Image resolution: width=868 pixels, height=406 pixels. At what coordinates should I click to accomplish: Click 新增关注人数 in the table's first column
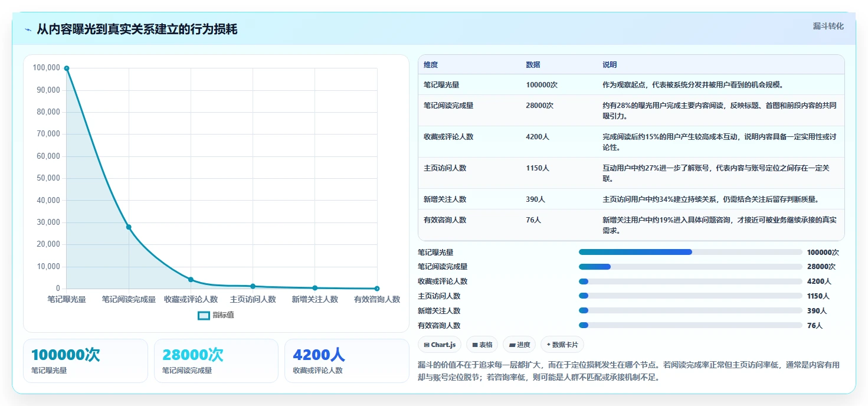(445, 199)
